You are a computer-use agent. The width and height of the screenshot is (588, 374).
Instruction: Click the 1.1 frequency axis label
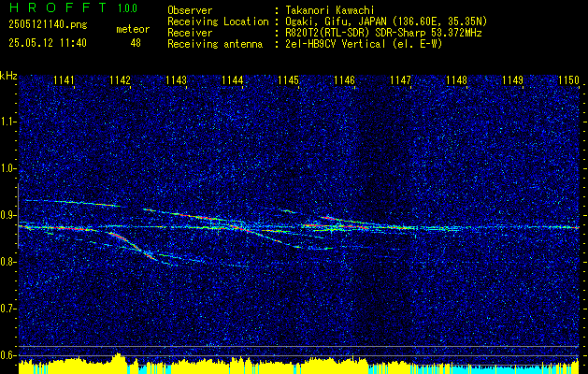pos(8,122)
